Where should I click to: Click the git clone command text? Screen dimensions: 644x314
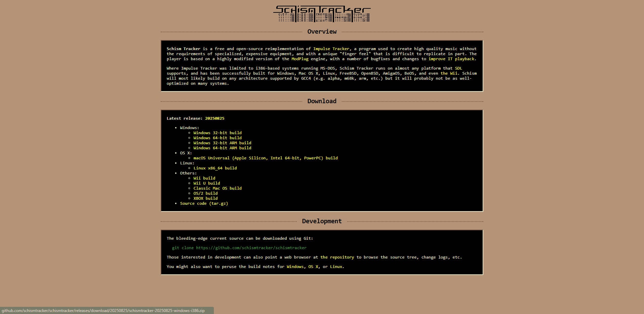click(239, 248)
